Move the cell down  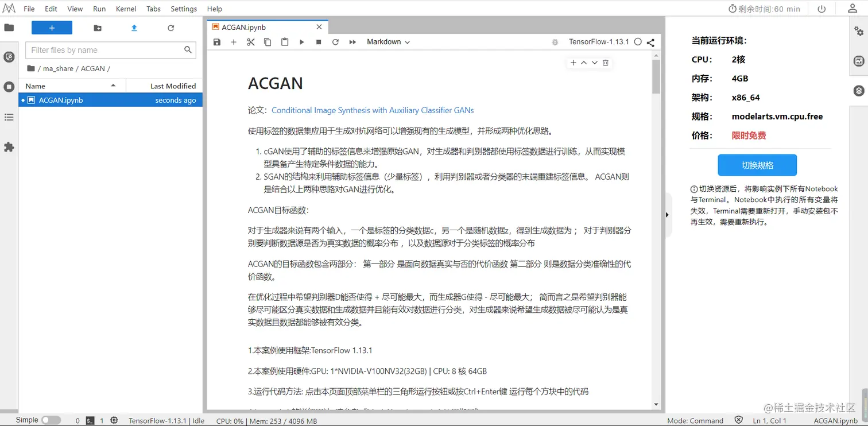coord(595,63)
